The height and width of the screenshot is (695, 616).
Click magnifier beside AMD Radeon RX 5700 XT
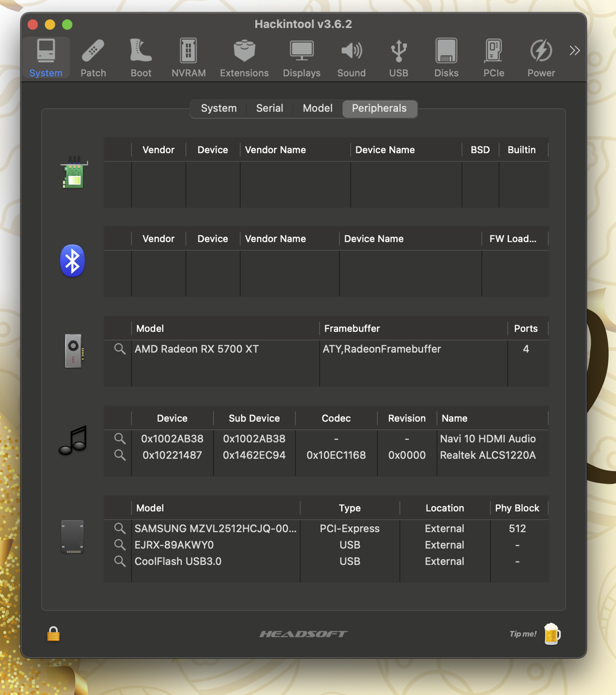(x=120, y=349)
